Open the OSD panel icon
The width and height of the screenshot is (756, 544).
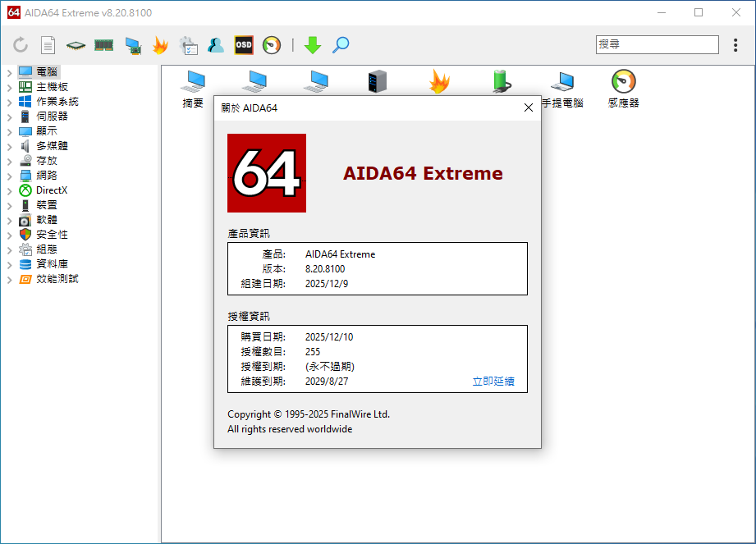click(x=244, y=45)
